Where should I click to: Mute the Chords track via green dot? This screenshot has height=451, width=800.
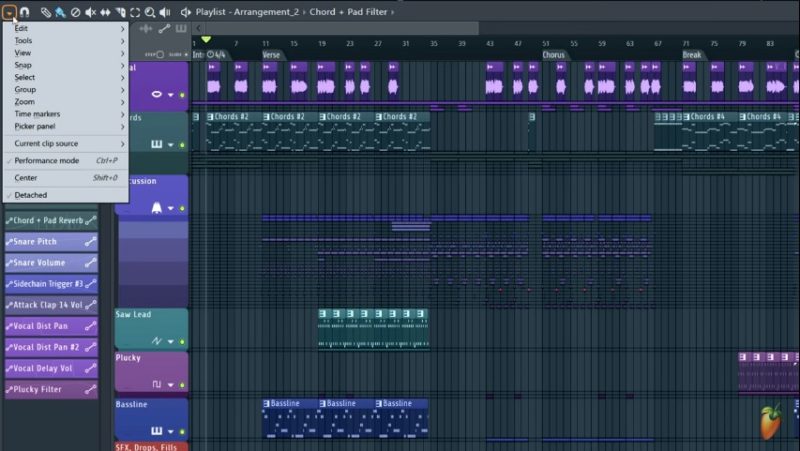pyautogui.click(x=182, y=145)
